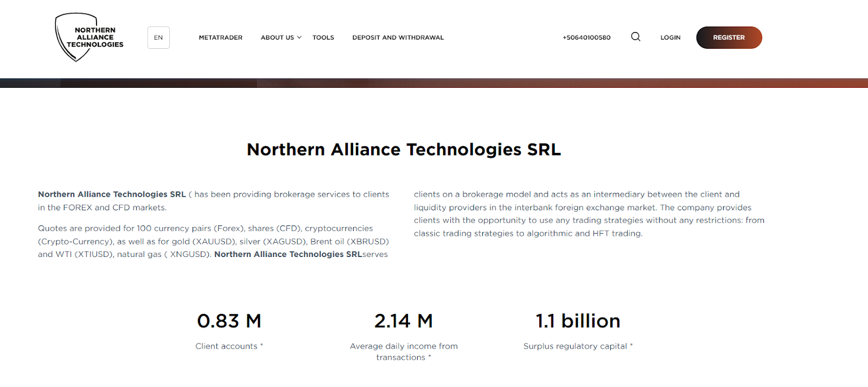Click the Northern Alliance Technologies shield logo

[89, 37]
